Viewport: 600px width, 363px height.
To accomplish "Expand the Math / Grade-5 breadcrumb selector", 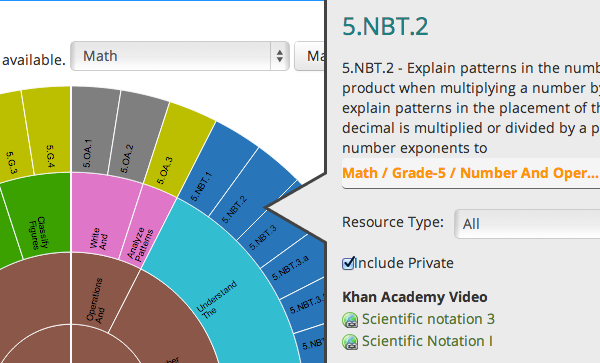I will click(471, 173).
